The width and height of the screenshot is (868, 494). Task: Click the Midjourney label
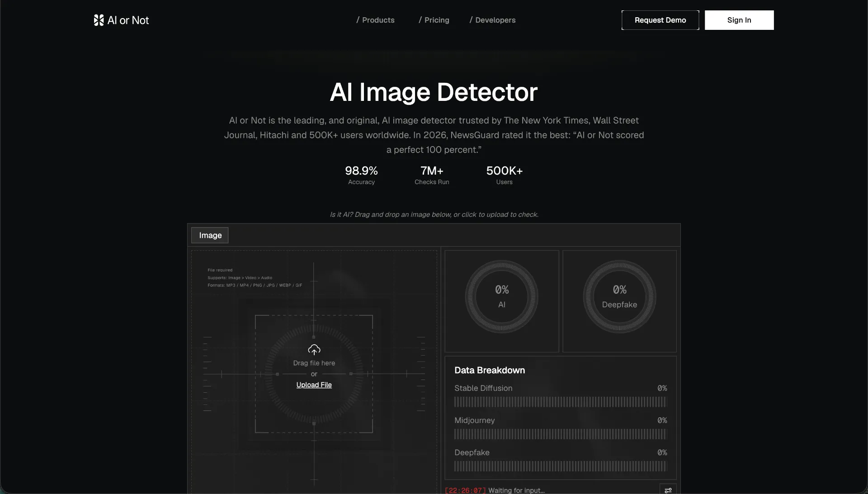[475, 420]
